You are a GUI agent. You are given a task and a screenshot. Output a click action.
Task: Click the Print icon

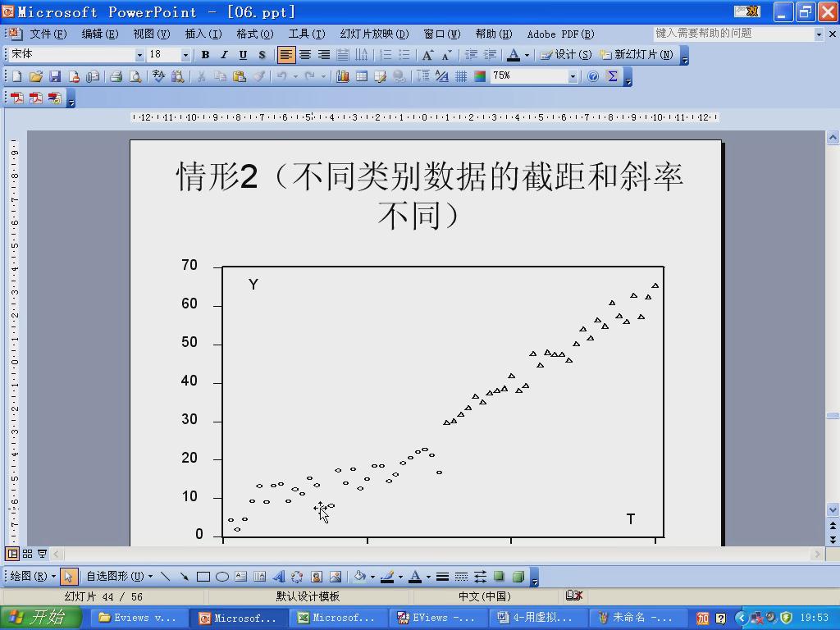pyautogui.click(x=116, y=76)
